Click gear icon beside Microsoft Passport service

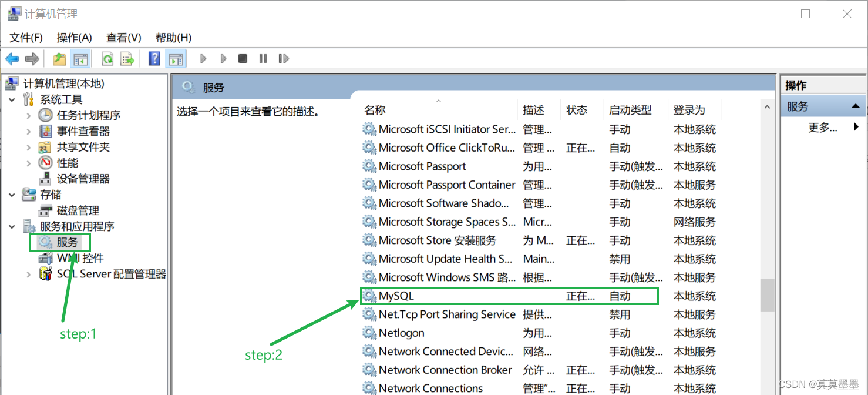click(x=369, y=166)
